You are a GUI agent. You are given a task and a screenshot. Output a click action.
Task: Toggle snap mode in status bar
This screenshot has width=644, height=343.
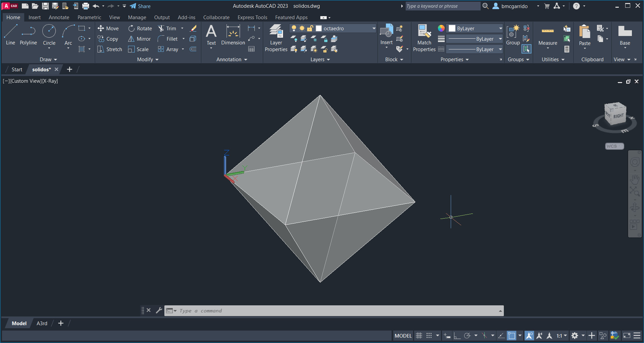tap(429, 336)
